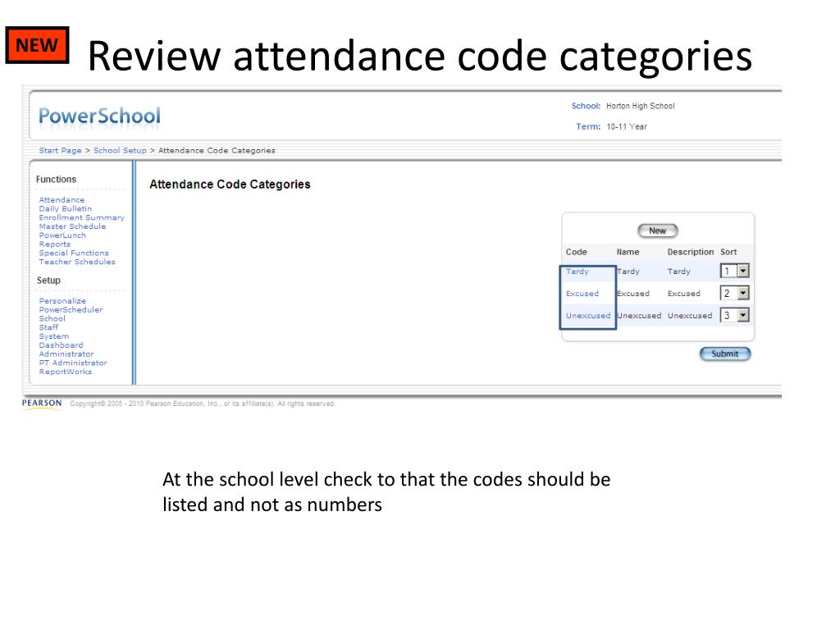
Task: Open Master Schedule link
Action: coord(72,226)
